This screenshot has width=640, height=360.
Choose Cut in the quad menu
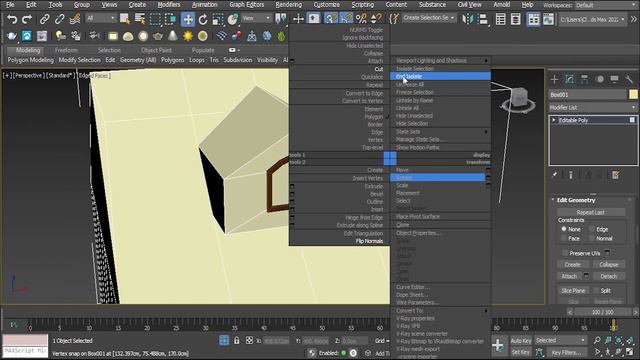[379, 69]
